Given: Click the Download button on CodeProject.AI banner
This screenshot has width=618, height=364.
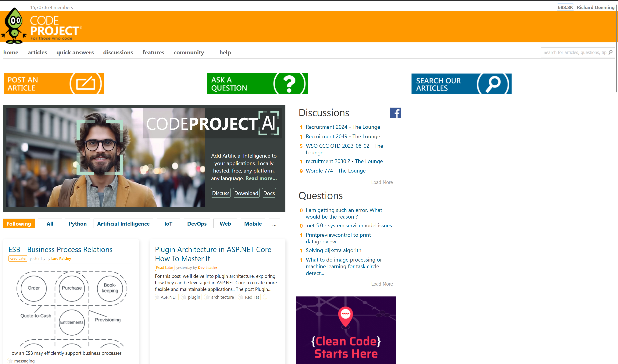Looking at the screenshot, I should (x=246, y=193).
